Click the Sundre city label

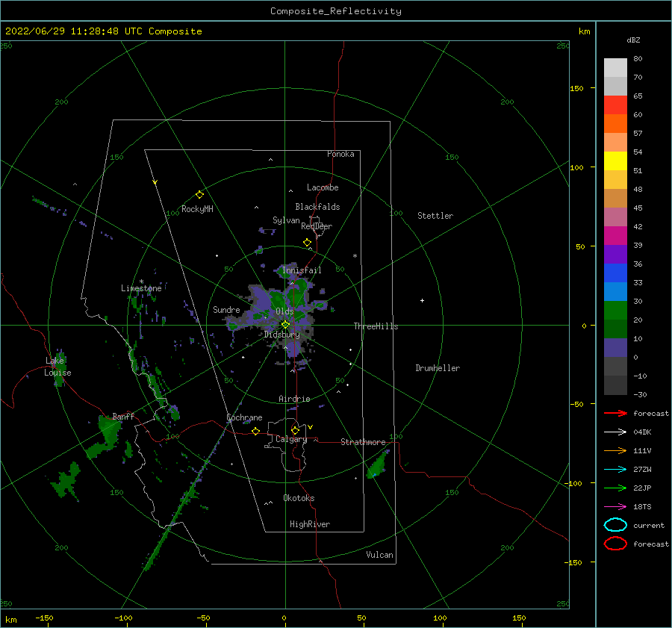click(226, 309)
